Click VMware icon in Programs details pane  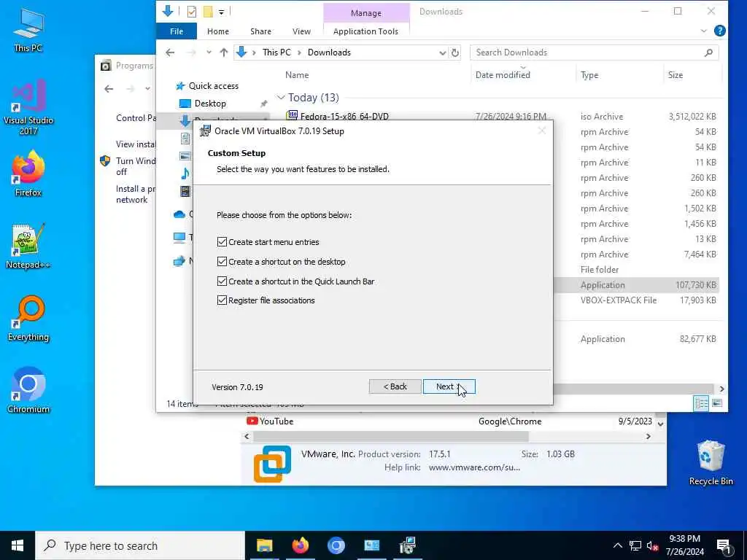(x=272, y=464)
